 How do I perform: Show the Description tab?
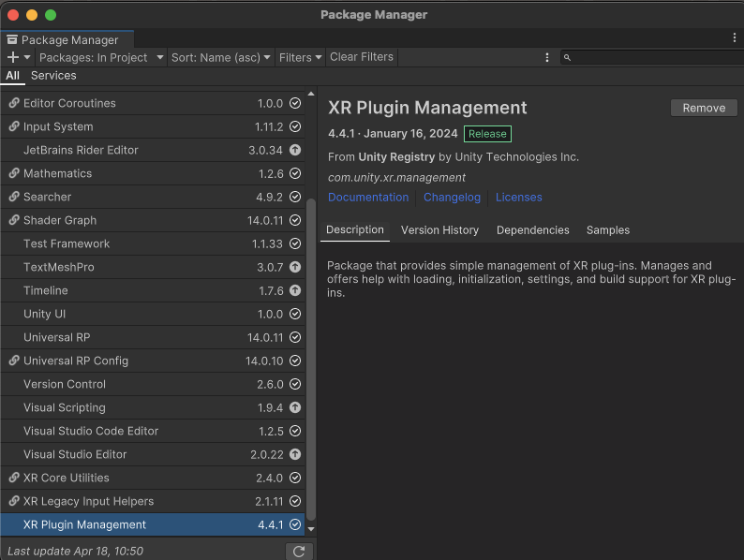tap(355, 230)
